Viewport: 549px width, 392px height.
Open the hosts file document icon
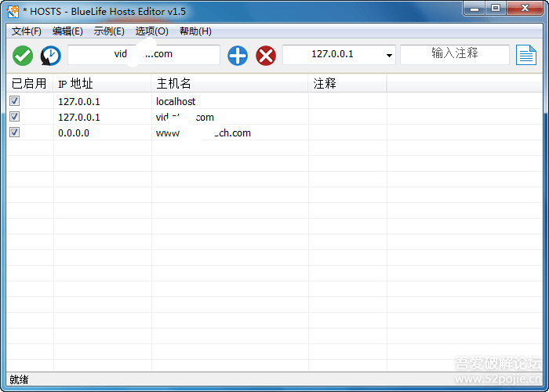[525, 55]
